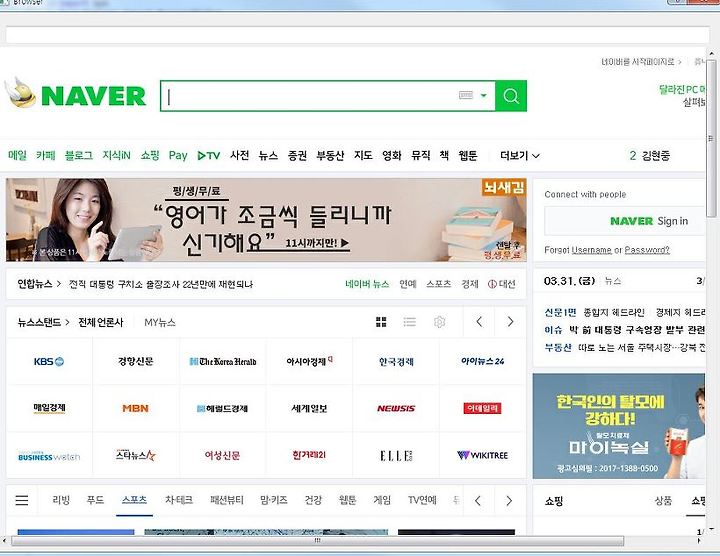Select the 리빙 topic tab

61,500
